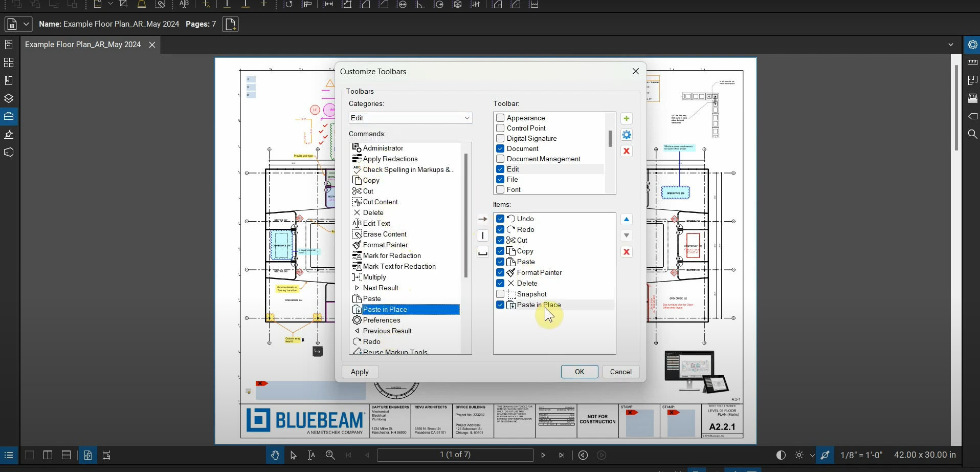Uncheck the Control Point toolbar
The height and width of the screenshot is (472, 980).
tap(500, 128)
